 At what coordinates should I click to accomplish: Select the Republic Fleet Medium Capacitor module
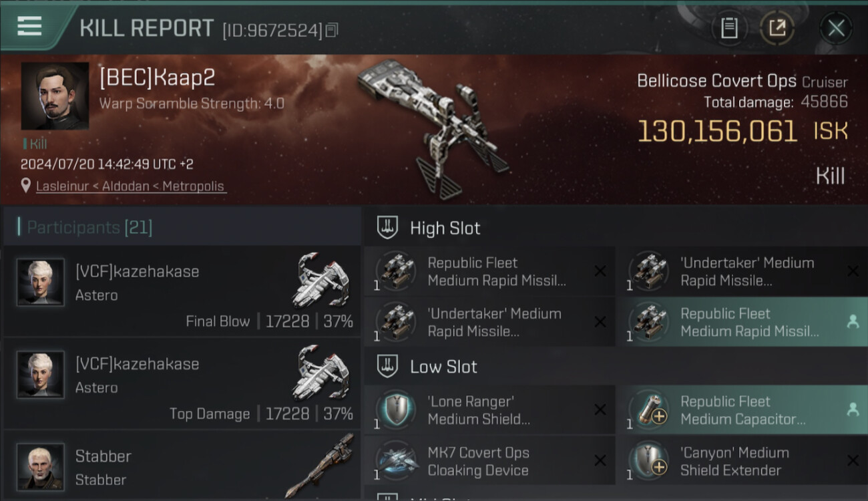742,410
